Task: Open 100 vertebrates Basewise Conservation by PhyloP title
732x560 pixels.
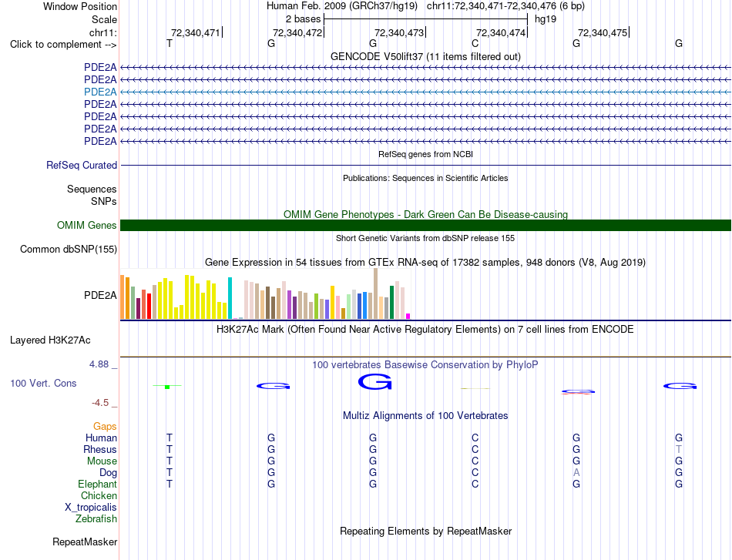Action: [425, 365]
